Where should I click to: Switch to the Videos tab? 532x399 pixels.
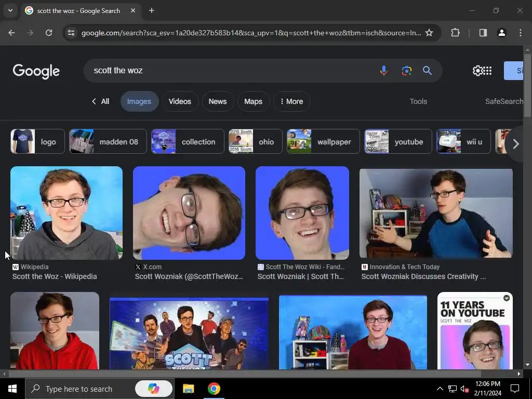pos(180,101)
